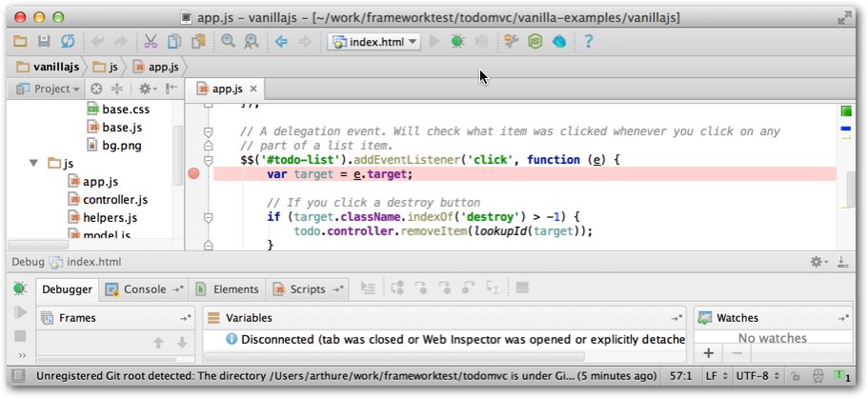This screenshot has width=868, height=398.
Task: Collapse the js folder in project tree
Action: click(x=35, y=164)
